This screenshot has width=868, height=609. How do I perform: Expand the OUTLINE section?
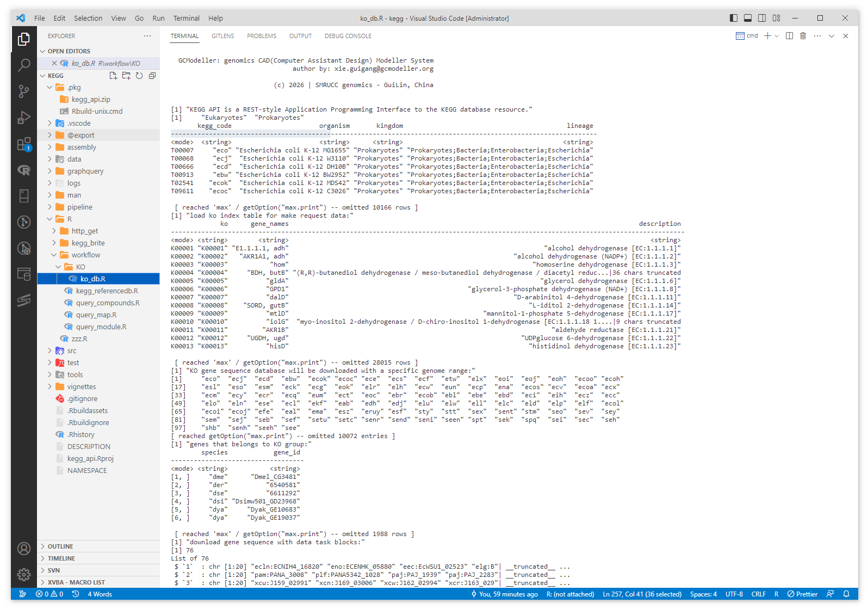coord(60,546)
